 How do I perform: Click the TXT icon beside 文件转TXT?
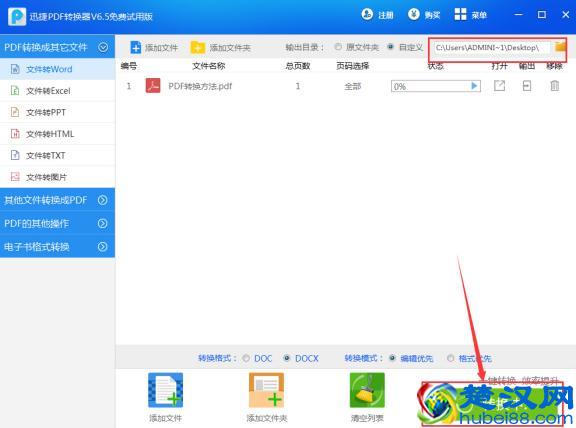(x=15, y=155)
